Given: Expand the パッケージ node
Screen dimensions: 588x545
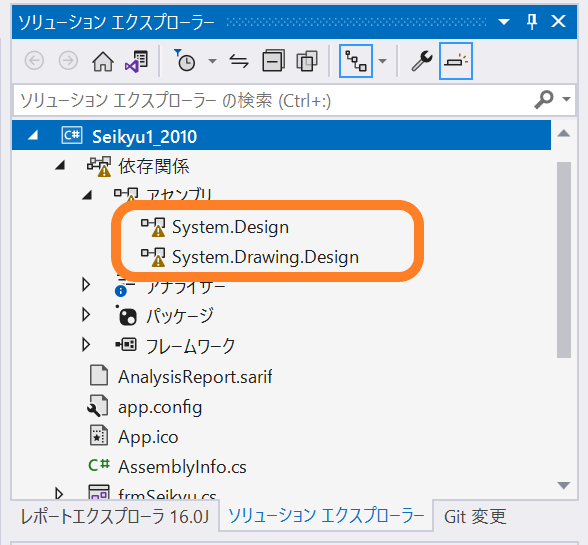Looking at the screenshot, I should tap(86, 315).
